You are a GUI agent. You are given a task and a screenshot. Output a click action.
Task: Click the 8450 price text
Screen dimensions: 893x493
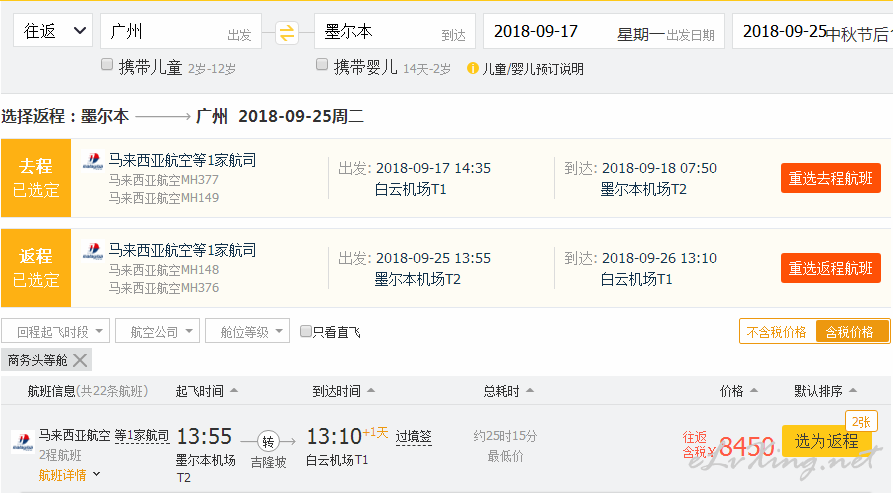click(747, 447)
